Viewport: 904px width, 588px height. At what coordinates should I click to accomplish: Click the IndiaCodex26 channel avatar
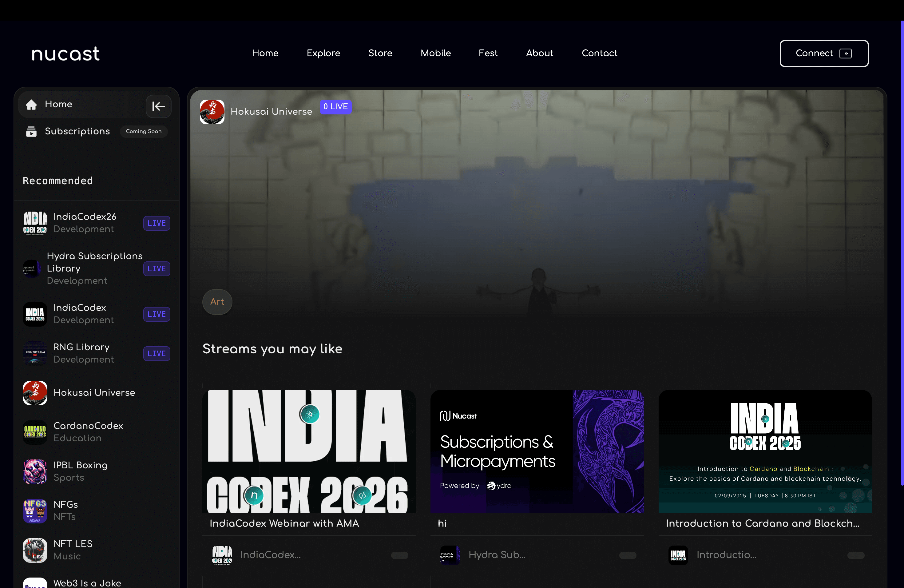(x=35, y=223)
